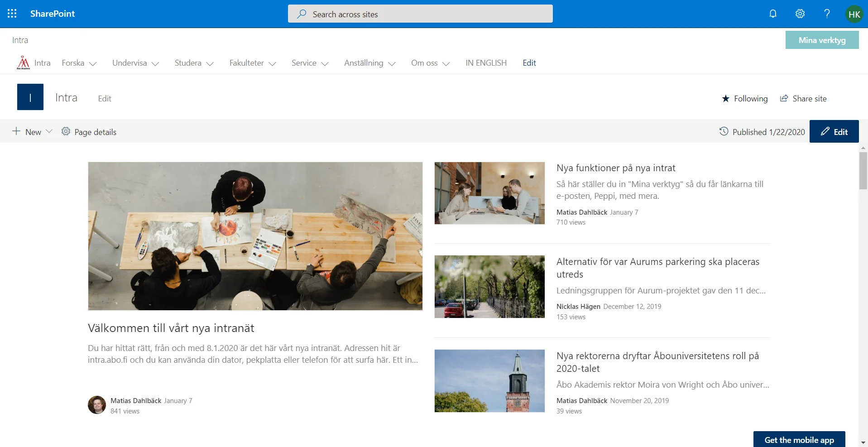Screen dimensions: 868x447
Task: Click Edit in the navigation bar
Action: [529, 63]
